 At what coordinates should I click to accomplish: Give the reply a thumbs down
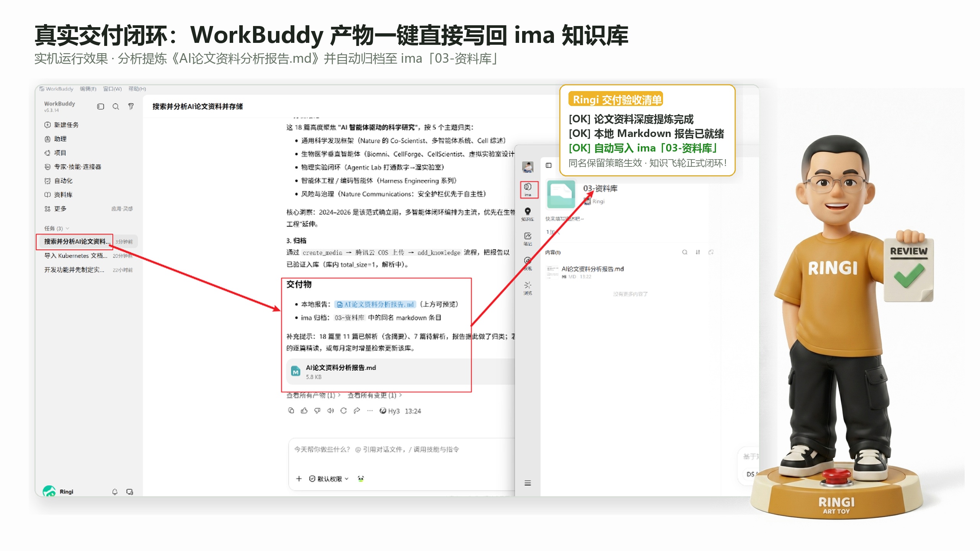(317, 411)
